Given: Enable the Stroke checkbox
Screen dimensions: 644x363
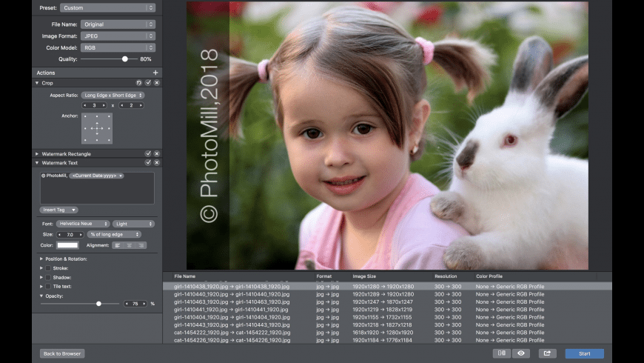Looking at the screenshot, I should tap(48, 268).
